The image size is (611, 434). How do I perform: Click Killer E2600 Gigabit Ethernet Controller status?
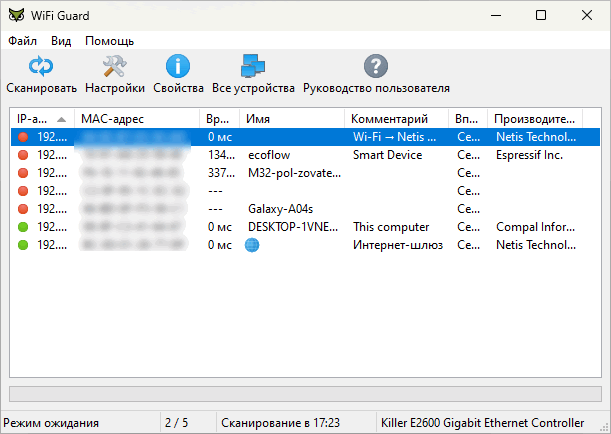pyautogui.click(x=482, y=423)
